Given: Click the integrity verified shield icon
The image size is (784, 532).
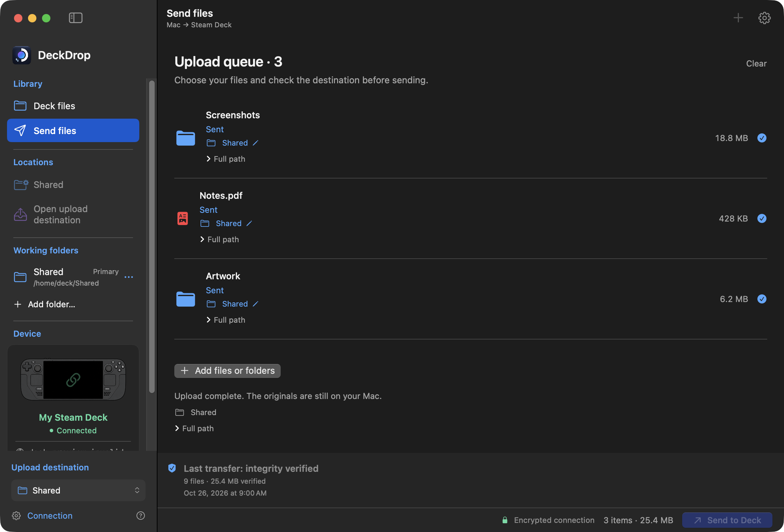Looking at the screenshot, I should coord(172,468).
